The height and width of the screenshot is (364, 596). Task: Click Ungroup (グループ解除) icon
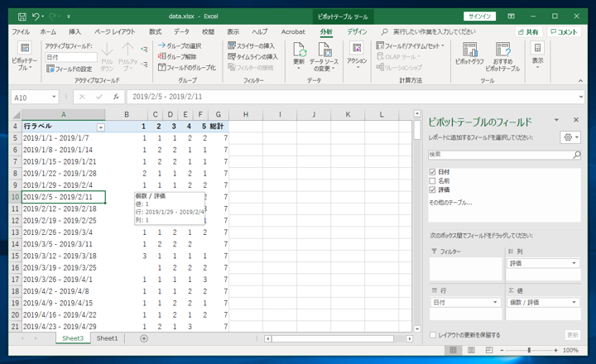coord(161,56)
